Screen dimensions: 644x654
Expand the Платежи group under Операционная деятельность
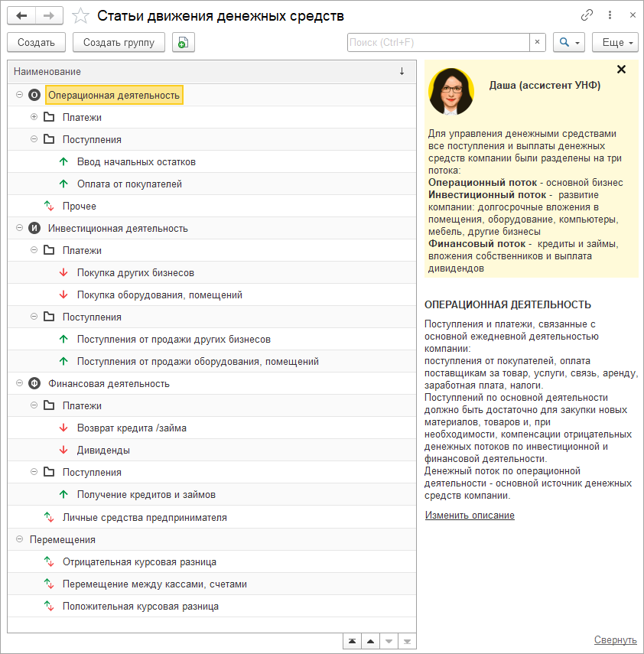(x=34, y=117)
